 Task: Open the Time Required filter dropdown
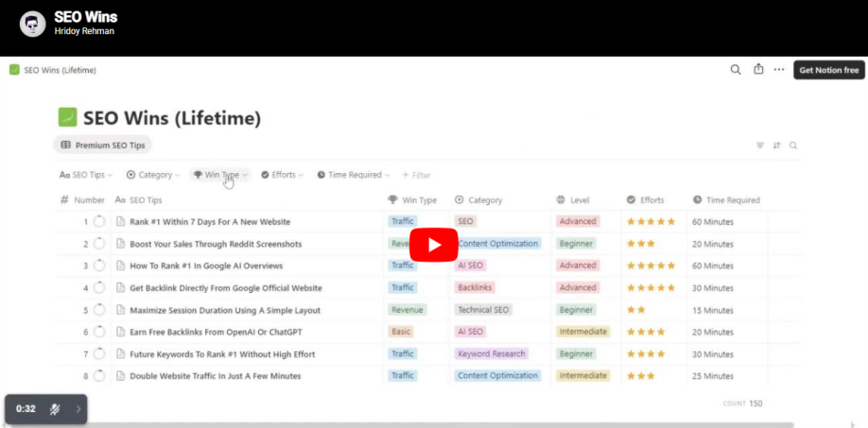click(x=354, y=175)
